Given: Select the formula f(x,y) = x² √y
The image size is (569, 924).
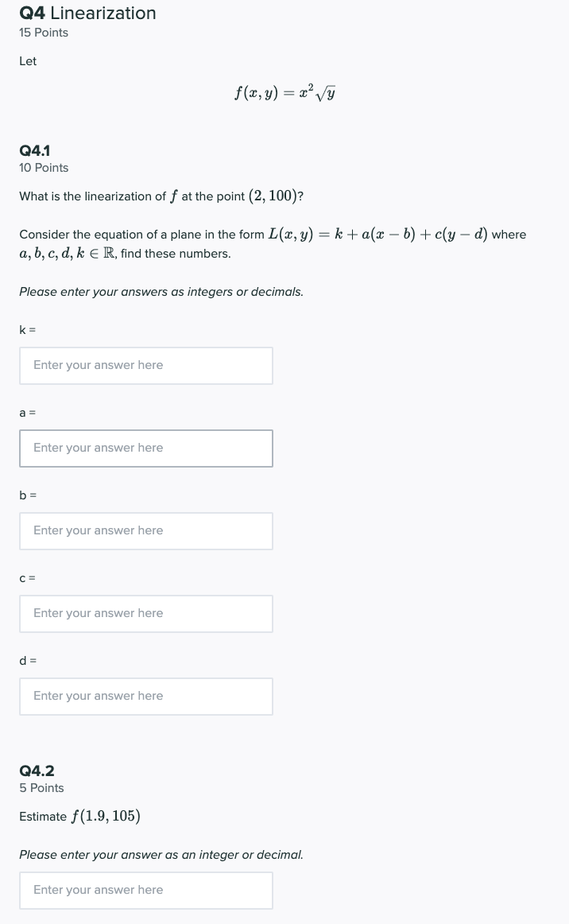Looking at the screenshot, I should 284,92.
